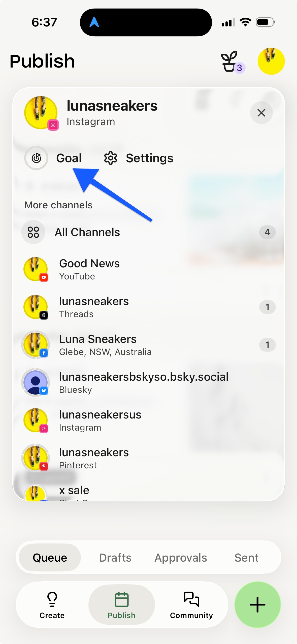Open the Publish calendar tab
Screen dimensions: 297x644
tap(122, 605)
